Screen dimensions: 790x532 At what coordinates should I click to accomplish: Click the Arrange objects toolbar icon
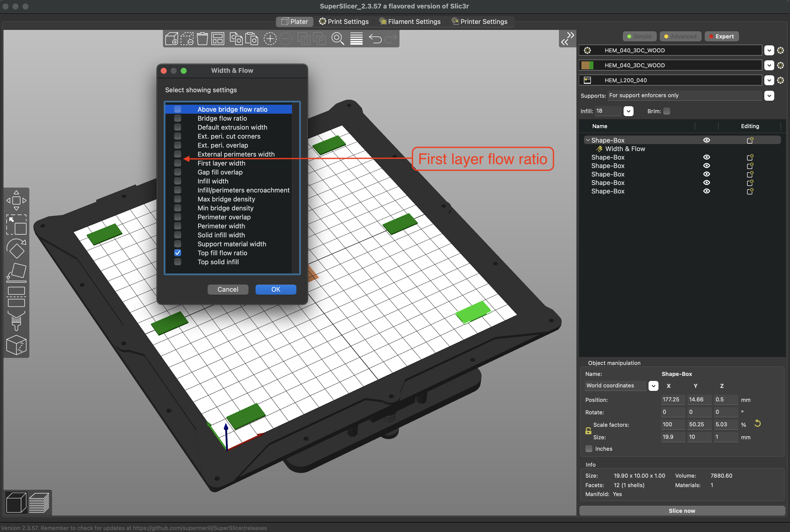click(218, 39)
